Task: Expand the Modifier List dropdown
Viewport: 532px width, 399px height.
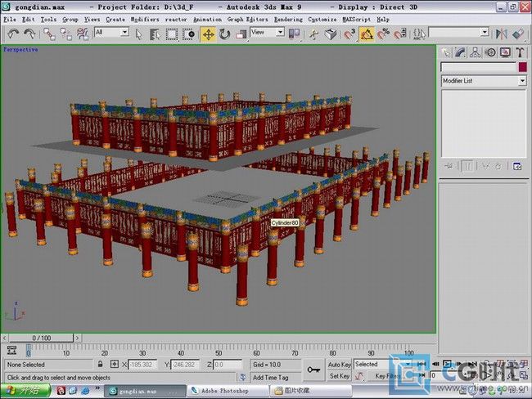Action: click(484, 81)
